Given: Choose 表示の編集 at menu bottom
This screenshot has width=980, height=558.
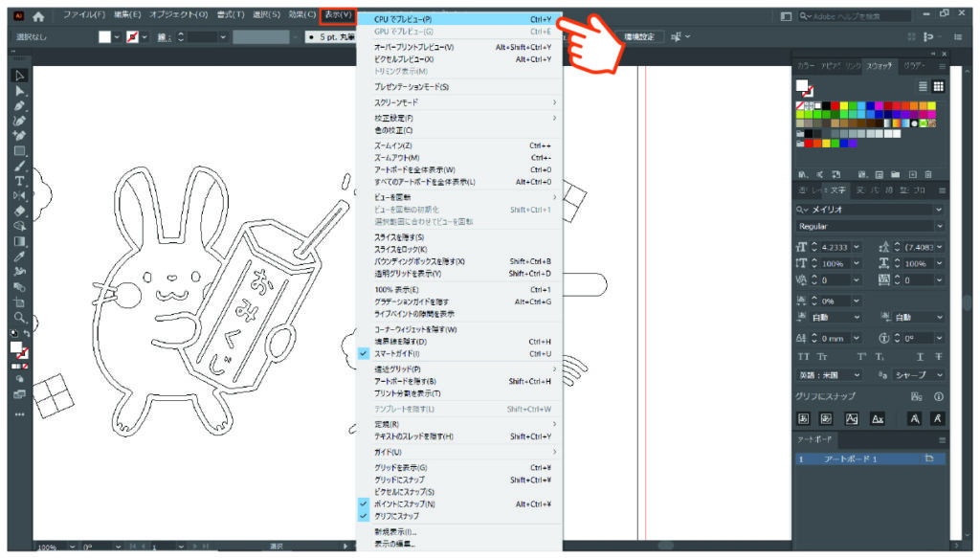Looking at the screenshot, I should tap(459, 544).
